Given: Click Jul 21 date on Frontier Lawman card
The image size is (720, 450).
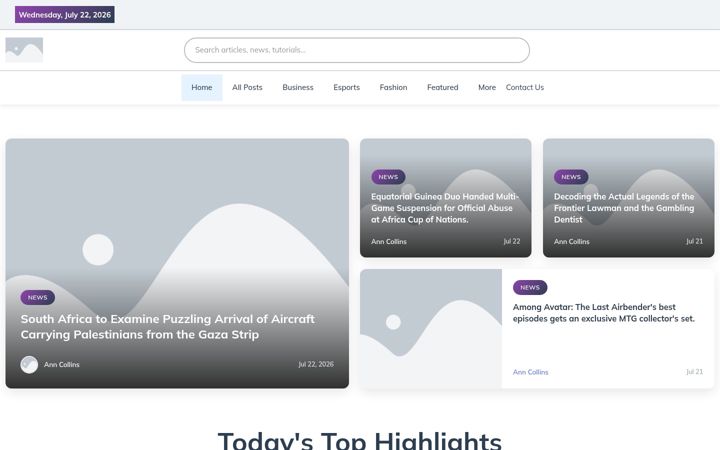Looking at the screenshot, I should pos(694,241).
